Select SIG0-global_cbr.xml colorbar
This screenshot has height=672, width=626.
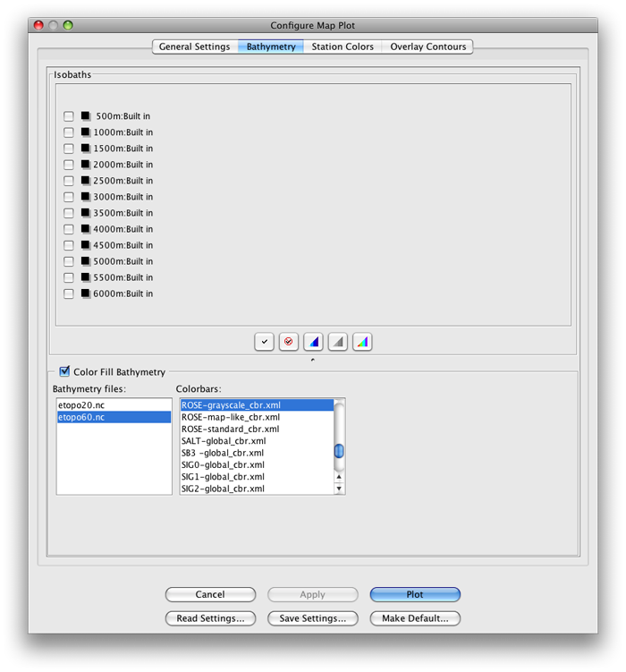point(257,465)
